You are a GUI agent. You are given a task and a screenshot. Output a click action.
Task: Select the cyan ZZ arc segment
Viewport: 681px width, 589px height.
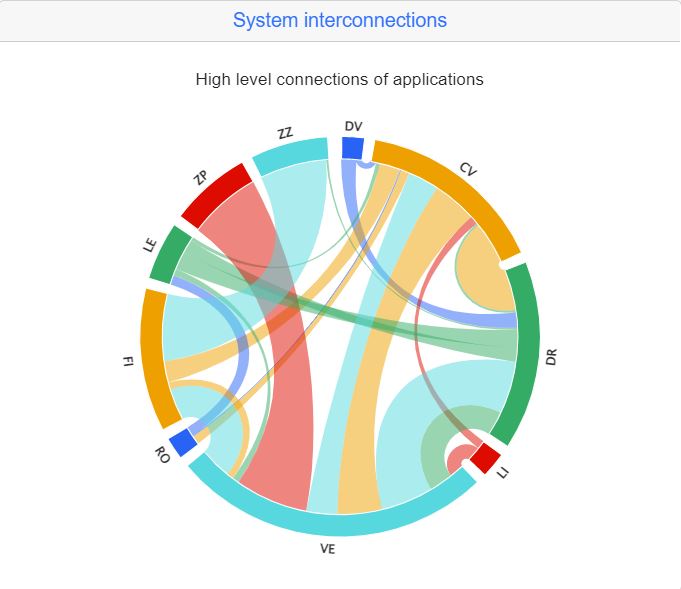(x=290, y=156)
